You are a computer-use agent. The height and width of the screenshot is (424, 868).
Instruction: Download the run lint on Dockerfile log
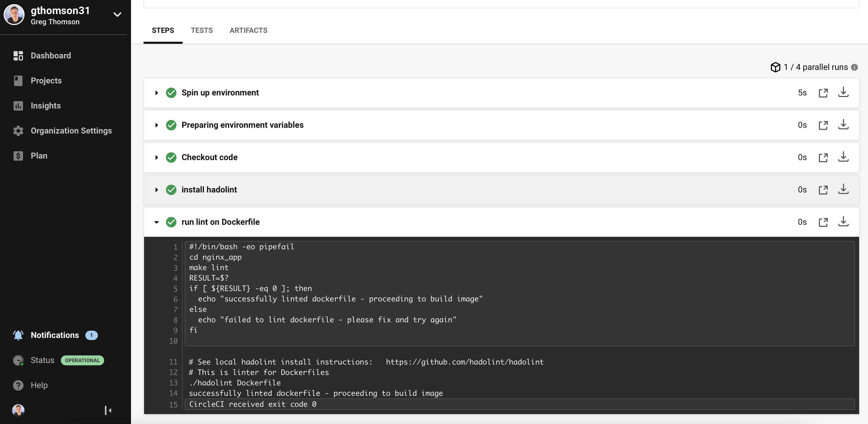pos(843,222)
